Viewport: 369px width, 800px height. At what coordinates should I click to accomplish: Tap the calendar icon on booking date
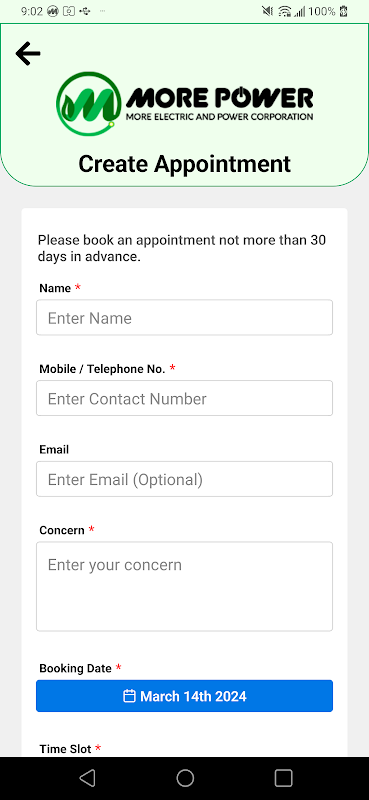(x=130, y=696)
